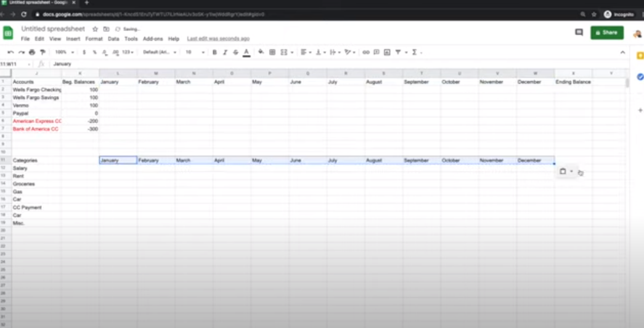Select the 'CC Payment' category cell
This screenshot has height=328, width=644.
(36, 207)
